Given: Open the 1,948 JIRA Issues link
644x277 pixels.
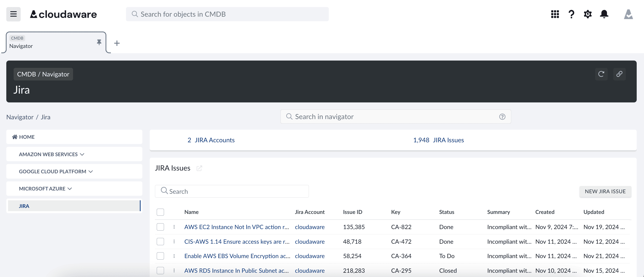Looking at the screenshot, I should pyautogui.click(x=438, y=140).
